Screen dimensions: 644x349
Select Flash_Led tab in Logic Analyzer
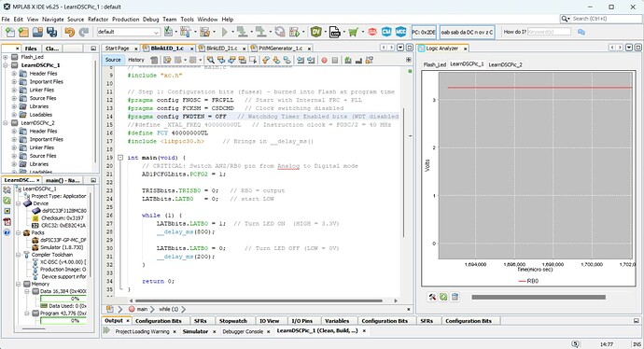(x=435, y=65)
